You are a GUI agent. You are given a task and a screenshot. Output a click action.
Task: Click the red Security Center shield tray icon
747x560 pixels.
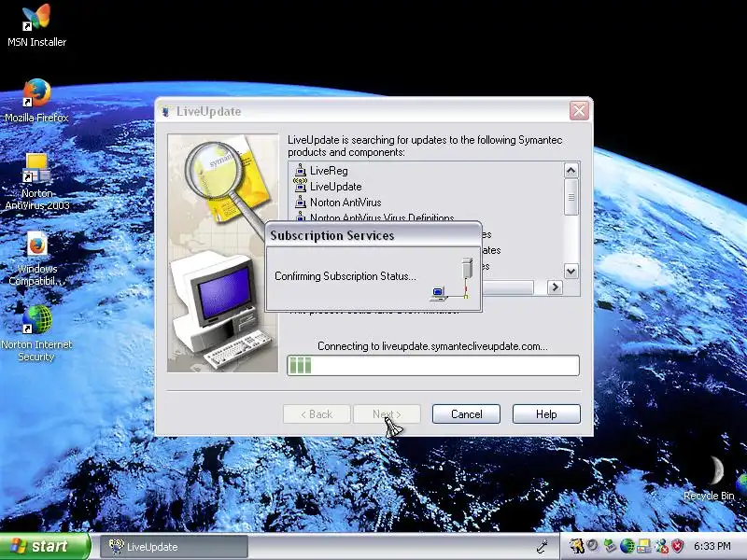tap(678, 546)
